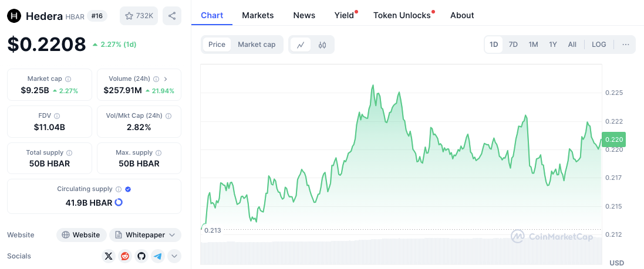
Task: Show Total supply info icon
Action: click(69, 152)
